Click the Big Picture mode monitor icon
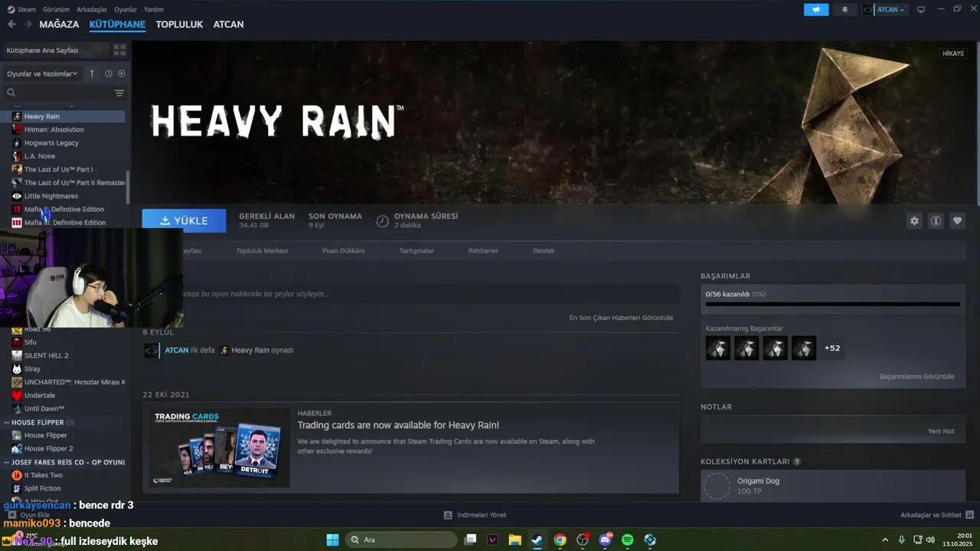 tap(921, 9)
